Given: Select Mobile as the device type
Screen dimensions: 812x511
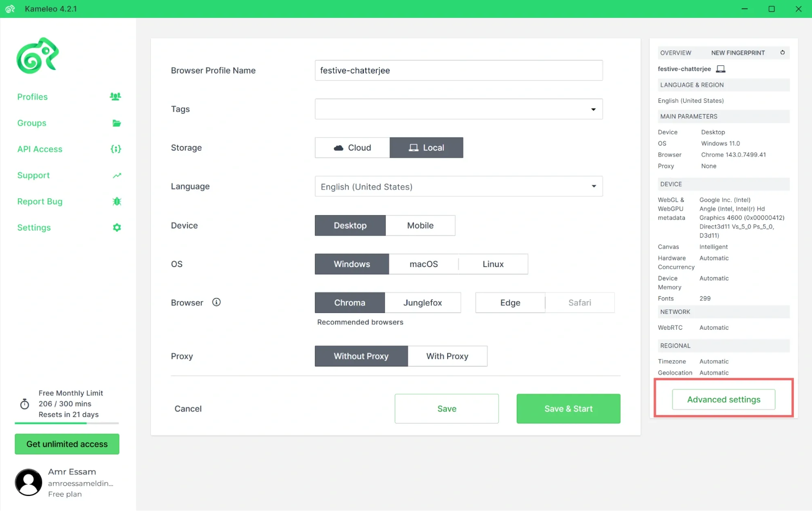Looking at the screenshot, I should [x=420, y=225].
